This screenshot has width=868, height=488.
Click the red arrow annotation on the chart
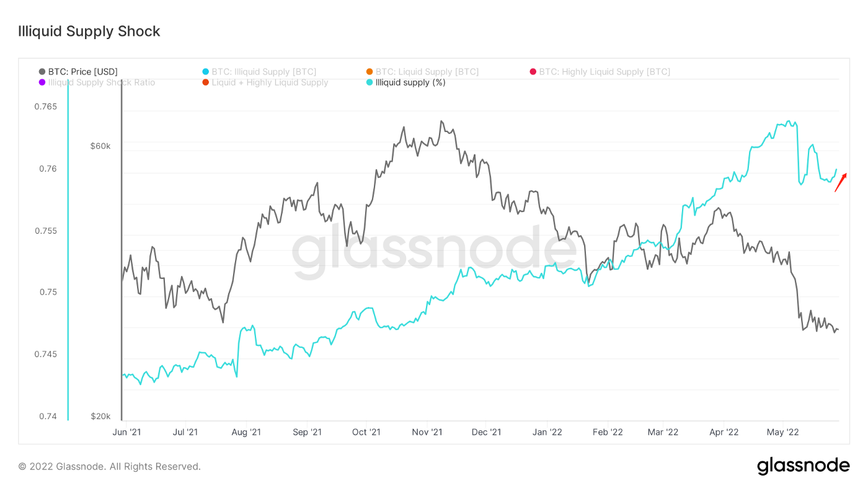[x=841, y=182]
